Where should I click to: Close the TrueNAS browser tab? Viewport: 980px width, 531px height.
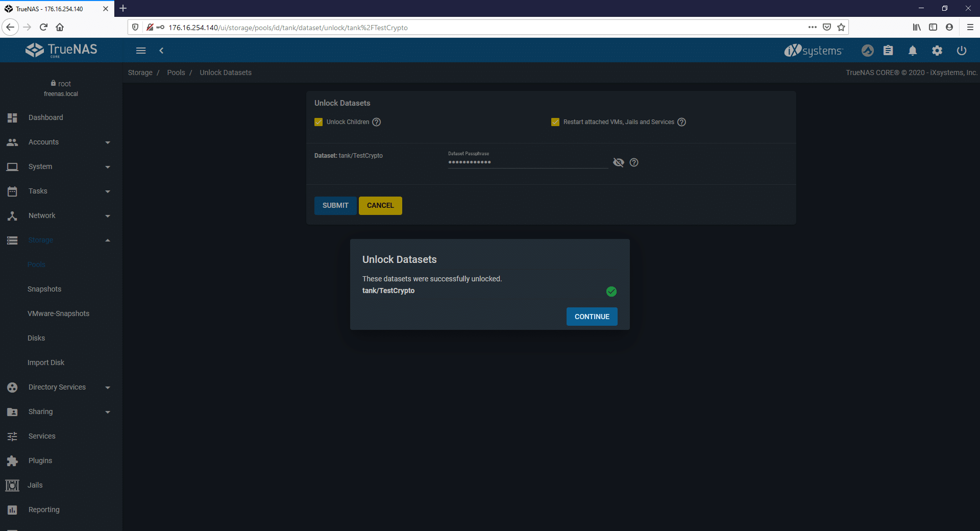point(105,9)
